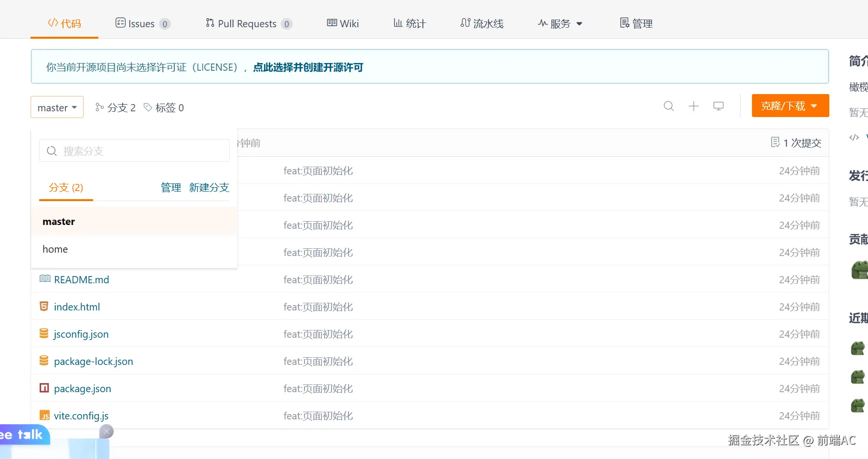Open the Pull Requests tab
The width and height of the screenshot is (868, 459).
coord(247,23)
